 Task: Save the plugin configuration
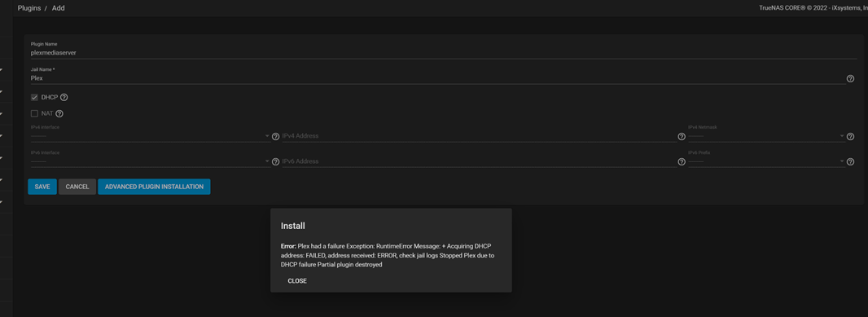point(42,187)
